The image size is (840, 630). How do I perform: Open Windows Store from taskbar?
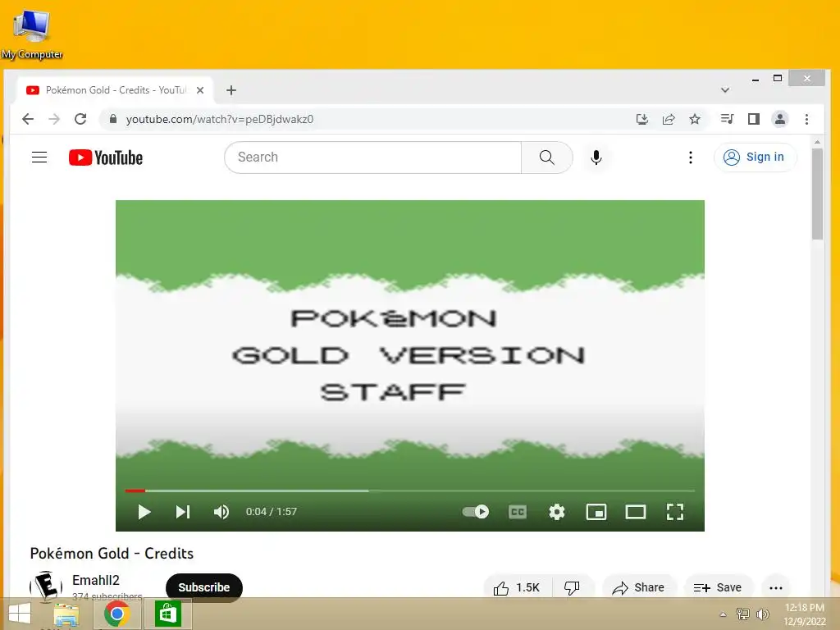(167, 614)
